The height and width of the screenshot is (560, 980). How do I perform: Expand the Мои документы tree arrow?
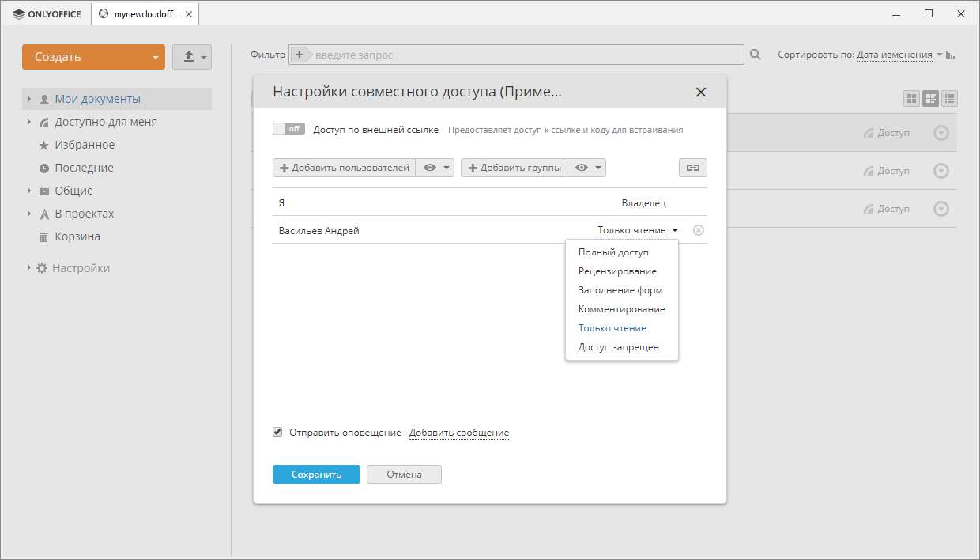click(29, 99)
